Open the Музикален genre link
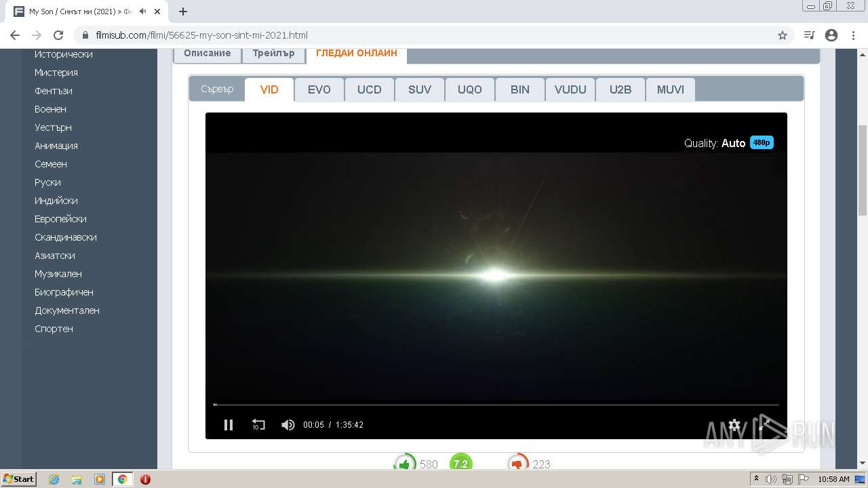Viewport: 868px width, 488px height. (58, 274)
